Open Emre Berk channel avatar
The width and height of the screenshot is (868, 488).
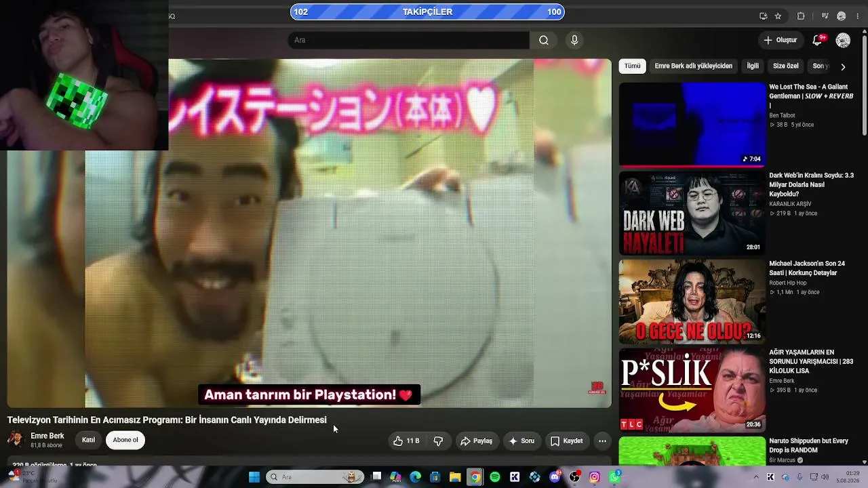(x=15, y=440)
